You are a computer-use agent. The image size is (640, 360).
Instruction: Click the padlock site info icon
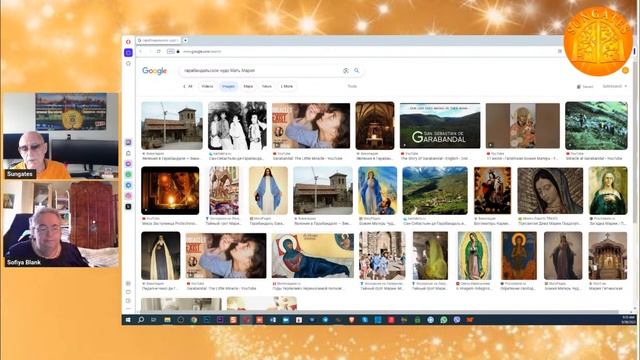point(178,51)
